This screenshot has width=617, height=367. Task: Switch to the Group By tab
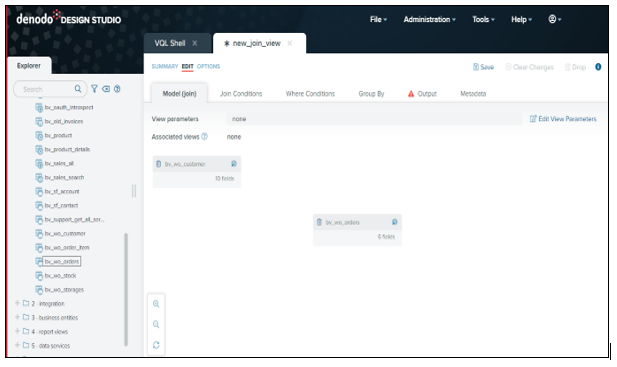coord(371,94)
